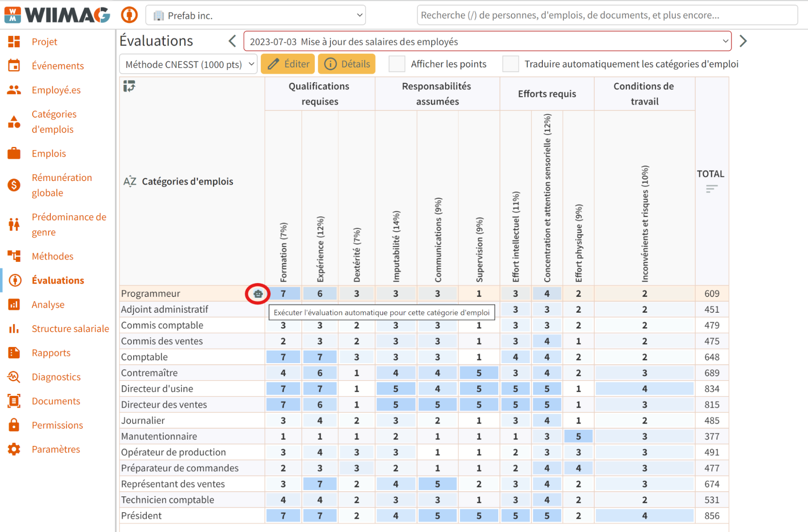Image resolution: width=808 pixels, height=532 pixels.
Task: Click the transpose table icon above categories
Action: tap(129, 86)
